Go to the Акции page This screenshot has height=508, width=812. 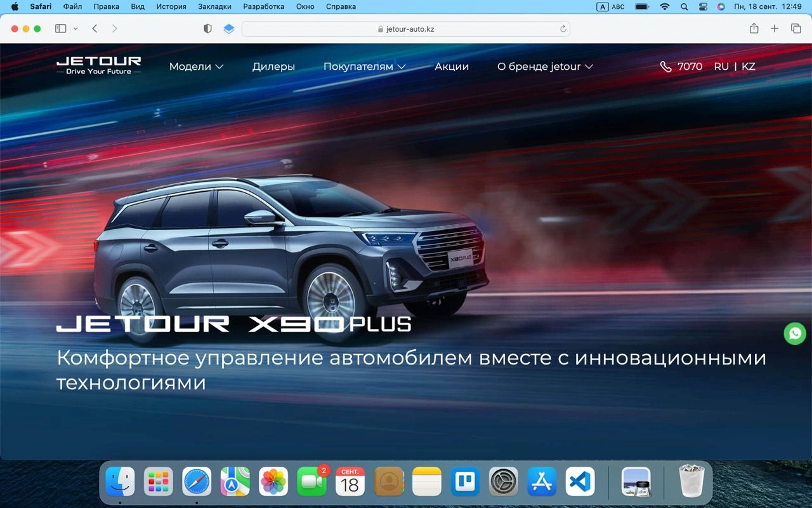coord(452,67)
